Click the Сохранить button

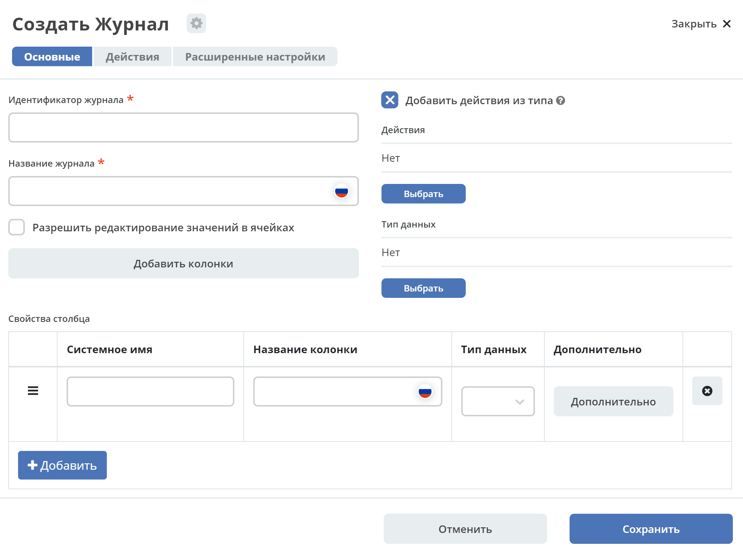click(651, 529)
